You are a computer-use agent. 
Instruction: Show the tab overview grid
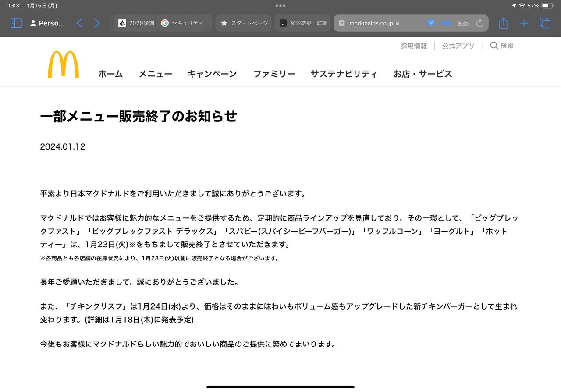tap(545, 23)
